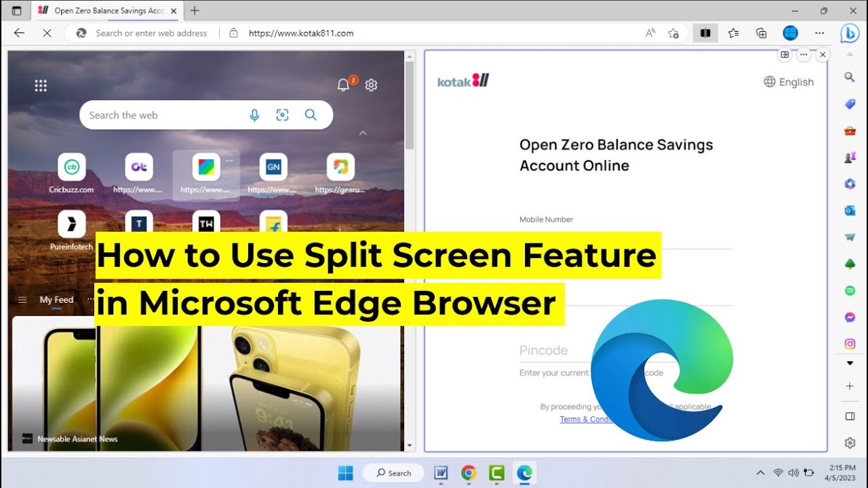Open Tab actions menu icon

tap(17, 11)
